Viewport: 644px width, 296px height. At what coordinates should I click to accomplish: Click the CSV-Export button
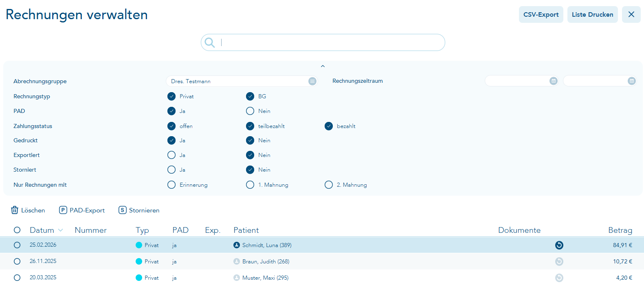click(x=541, y=15)
